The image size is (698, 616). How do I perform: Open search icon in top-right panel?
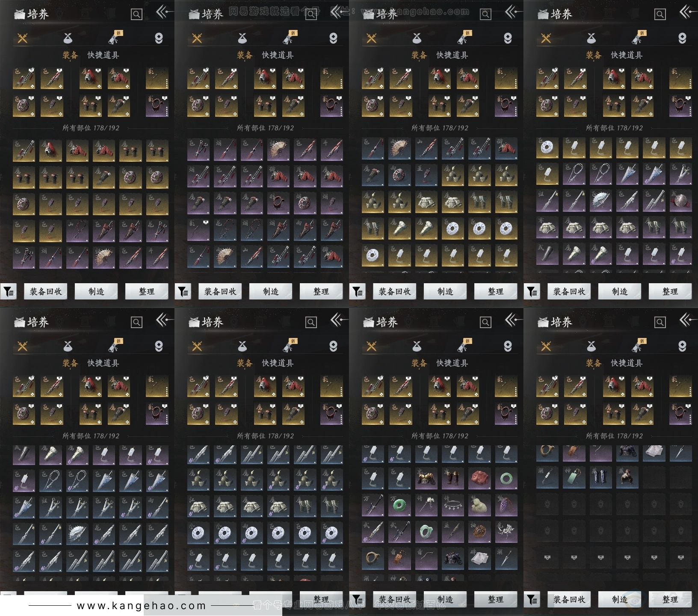(x=660, y=15)
